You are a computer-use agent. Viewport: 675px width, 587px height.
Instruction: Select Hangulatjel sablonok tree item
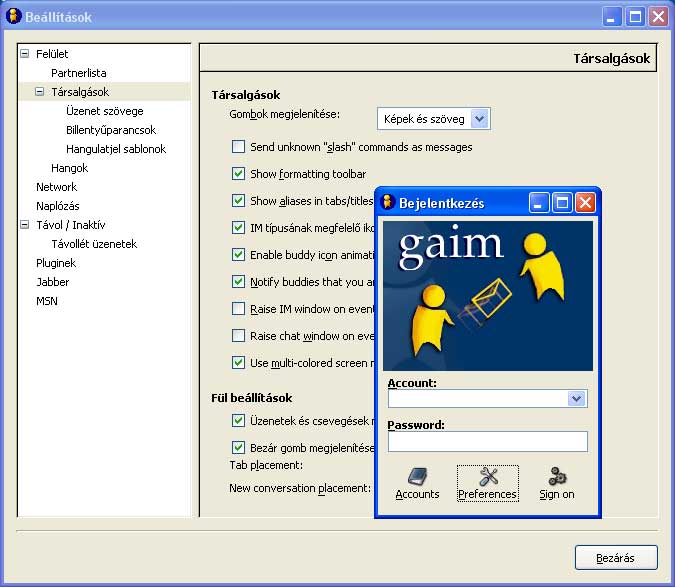[x=116, y=149]
